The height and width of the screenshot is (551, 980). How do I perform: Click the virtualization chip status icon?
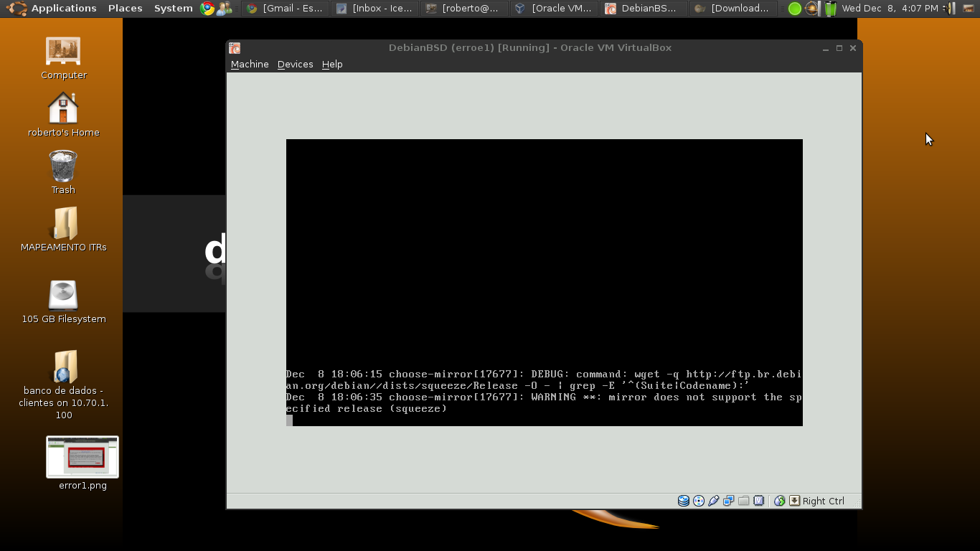758,501
